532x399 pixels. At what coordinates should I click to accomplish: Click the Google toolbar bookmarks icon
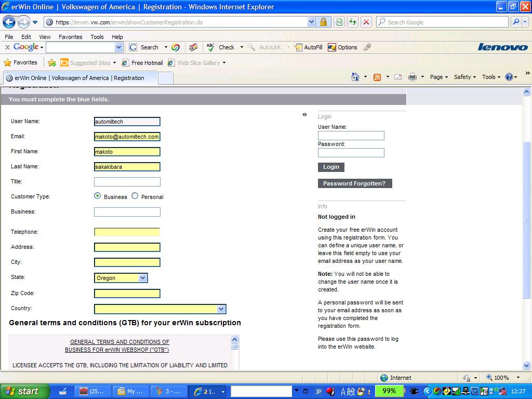(193, 47)
